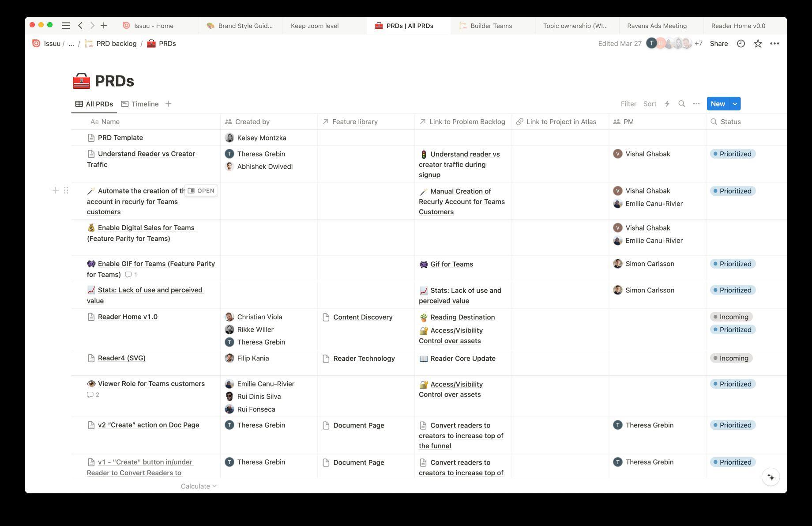
Task: Switch to Keep zoom level tab
Action: point(324,26)
